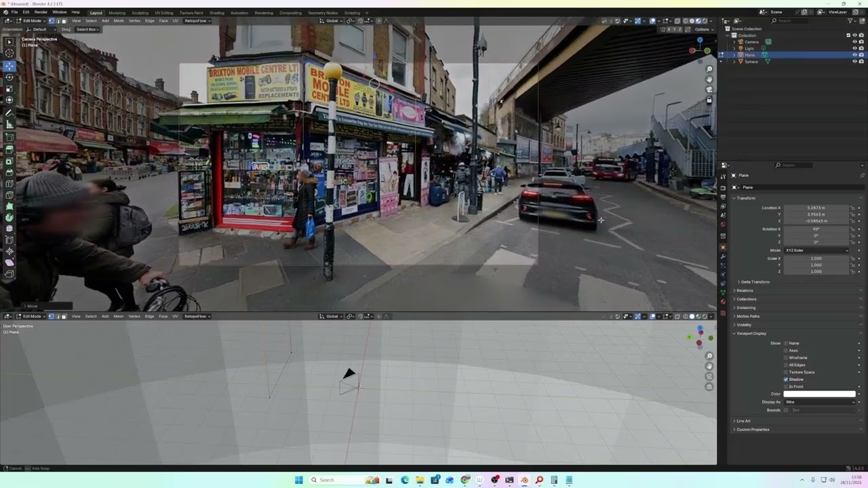The width and height of the screenshot is (868, 488).
Task: Select the Add Cube tool in upper viewport toolbar
Action: (9, 138)
